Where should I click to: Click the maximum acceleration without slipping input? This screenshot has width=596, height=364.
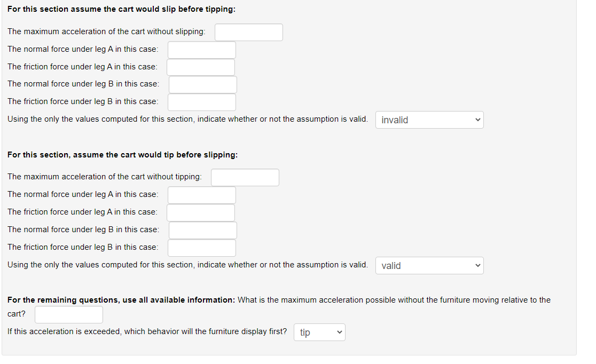tap(248, 33)
